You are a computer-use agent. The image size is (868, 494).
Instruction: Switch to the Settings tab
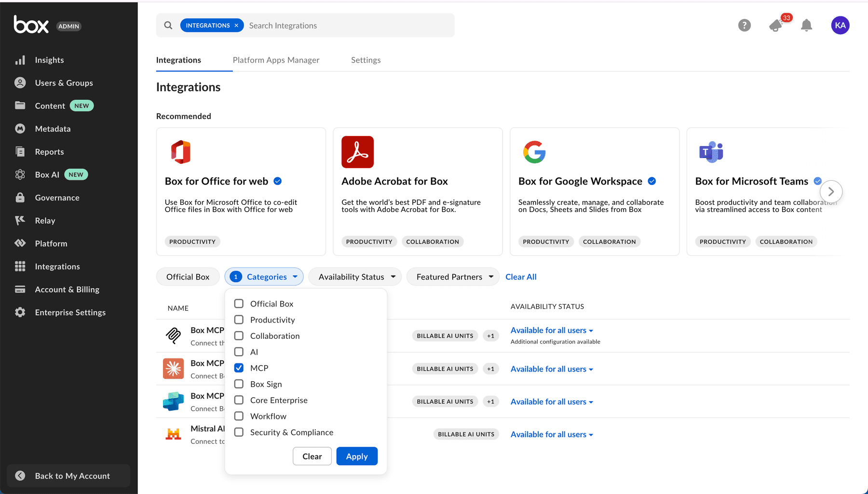[366, 60]
